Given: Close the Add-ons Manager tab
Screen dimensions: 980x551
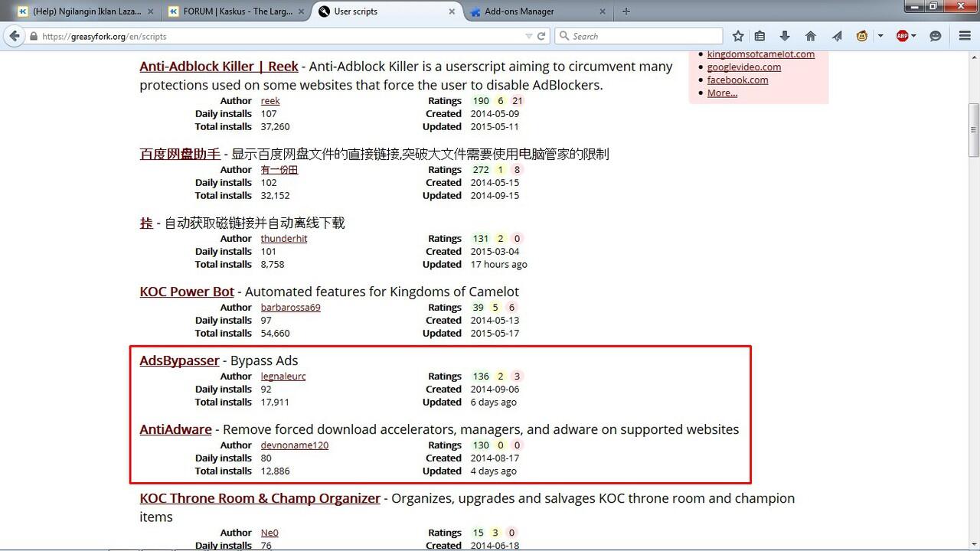Looking at the screenshot, I should [603, 11].
